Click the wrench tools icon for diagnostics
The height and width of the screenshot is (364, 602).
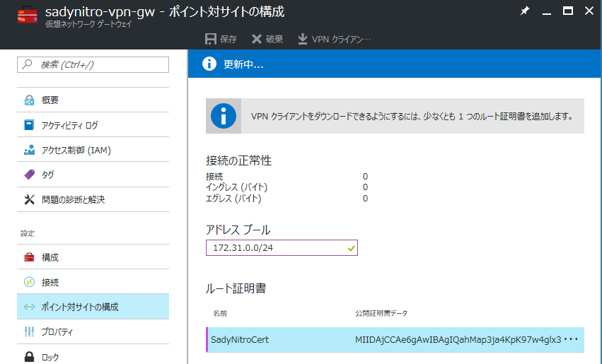(x=29, y=199)
